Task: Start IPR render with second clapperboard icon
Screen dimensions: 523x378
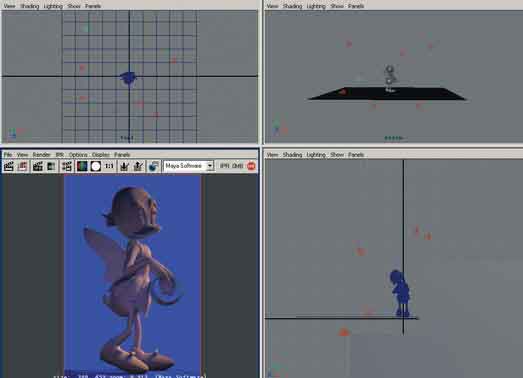Action: [x=38, y=166]
